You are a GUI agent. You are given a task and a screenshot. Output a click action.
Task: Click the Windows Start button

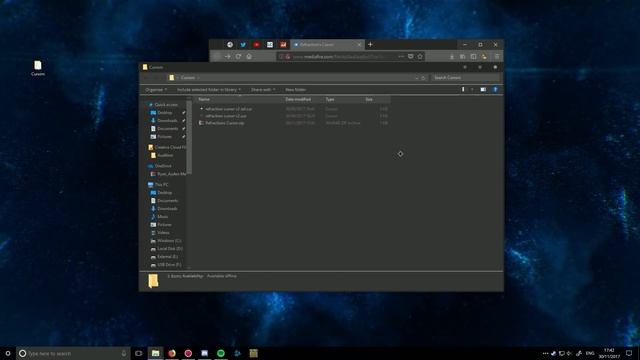8,353
